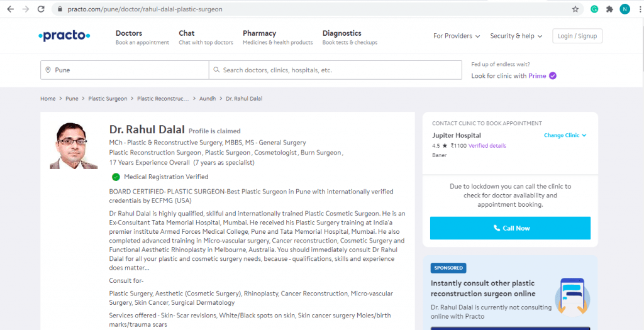Open the Change Clinic dropdown
644x330 pixels.
point(565,135)
